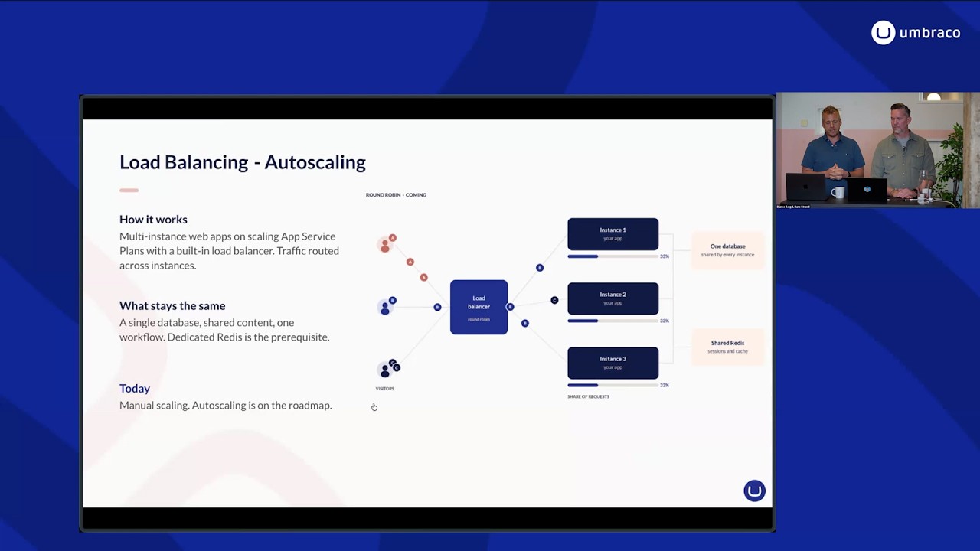This screenshot has height=551, width=980.
Task: Click the 'Today' heading
Action: 135,389
